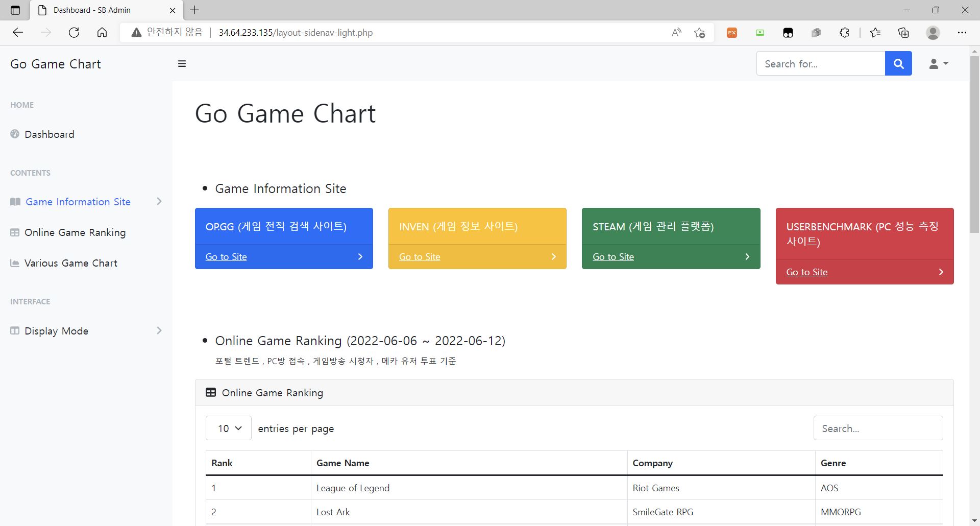The image size is (980, 526).
Task: Open browser settings and more menu
Action: 962,33
